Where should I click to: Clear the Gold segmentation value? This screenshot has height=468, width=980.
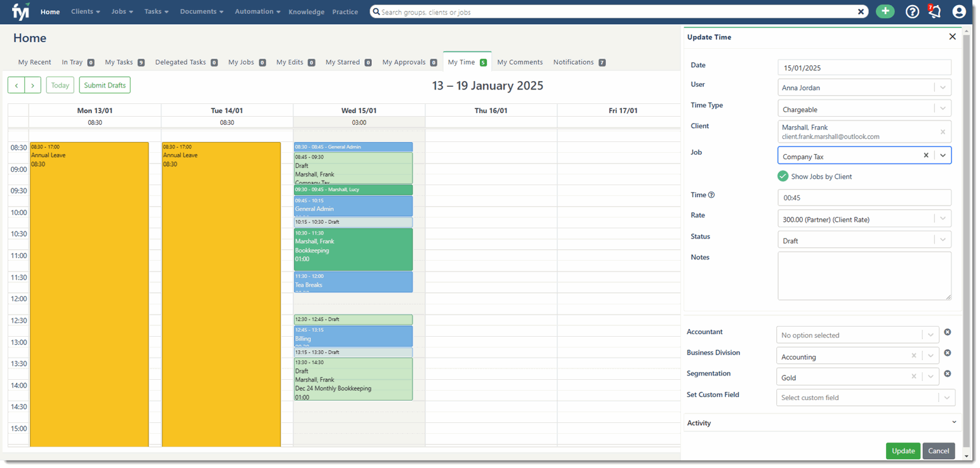coord(914,377)
